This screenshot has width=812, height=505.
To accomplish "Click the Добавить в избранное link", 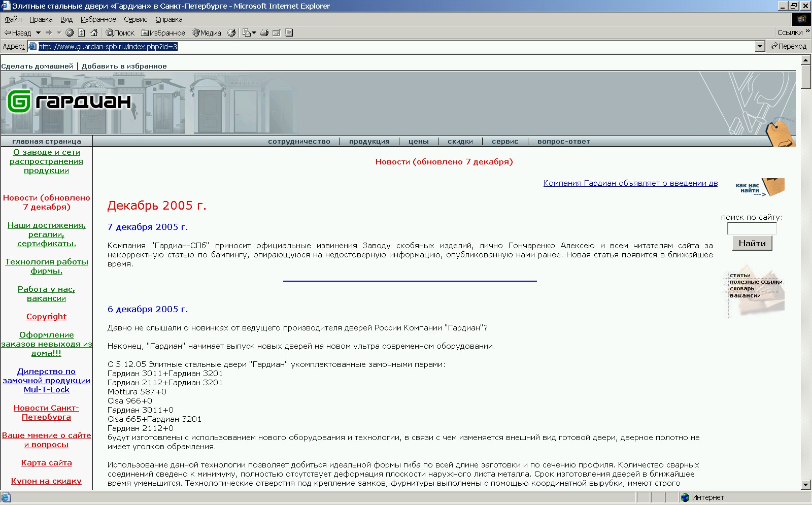I will (124, 66).
